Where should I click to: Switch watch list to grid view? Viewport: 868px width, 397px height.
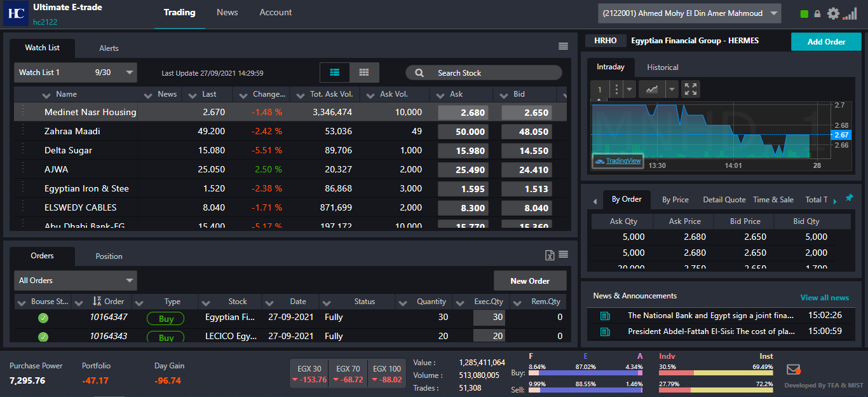[364, 73]
